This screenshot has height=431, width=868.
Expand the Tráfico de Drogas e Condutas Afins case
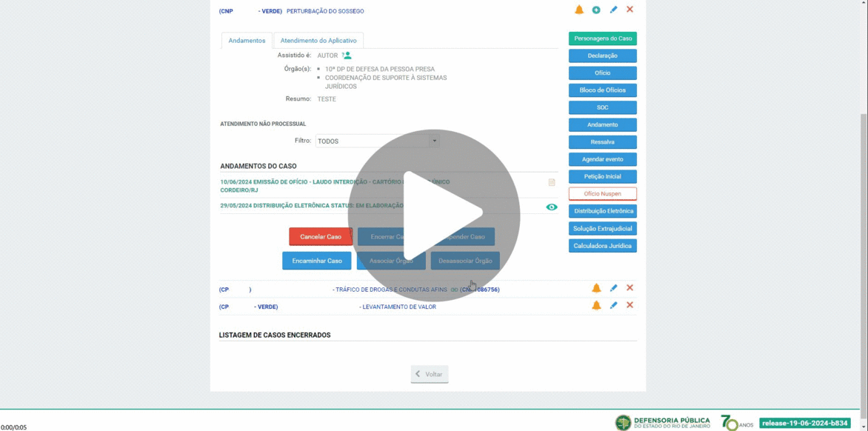tap(390, 290)
